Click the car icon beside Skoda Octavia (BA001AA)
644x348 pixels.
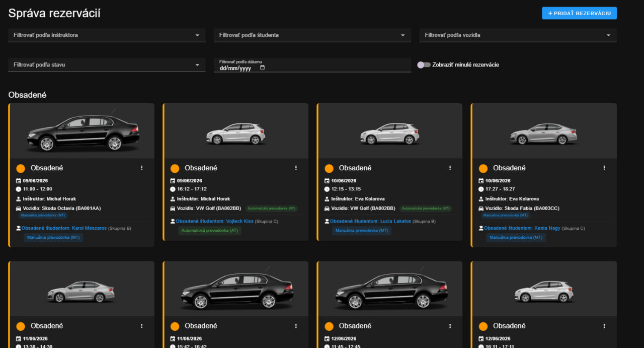tap(19, 208)
